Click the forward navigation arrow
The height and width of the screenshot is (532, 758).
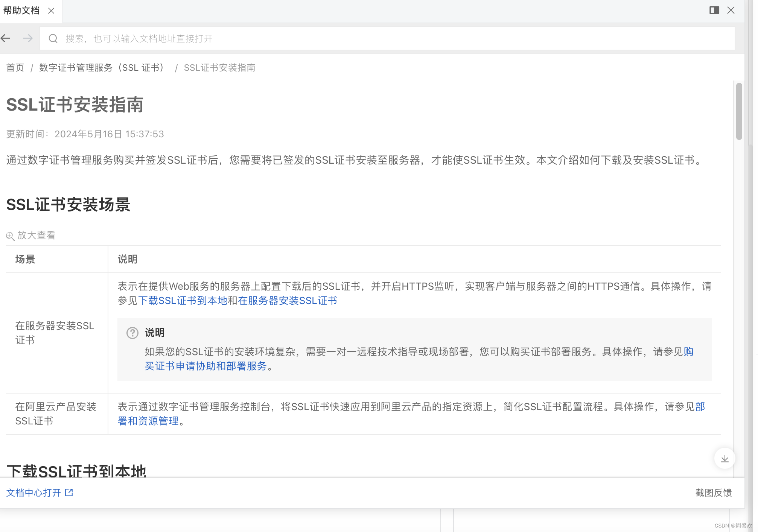28,38
